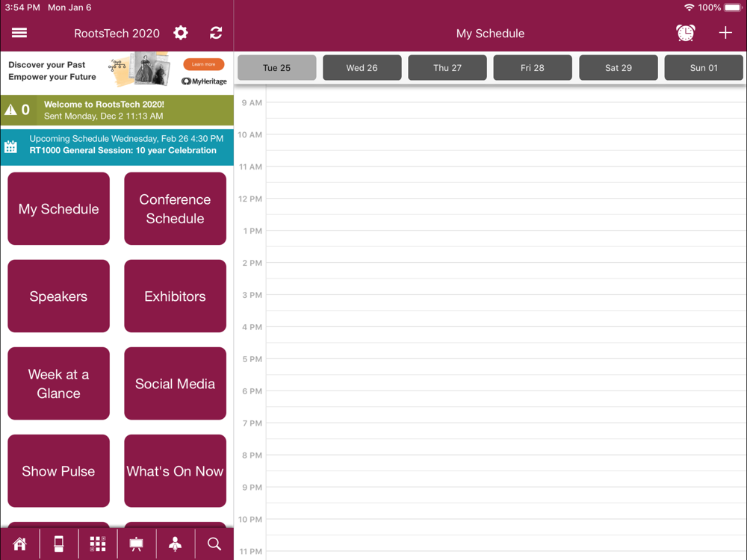Open the Speakers tile
Viewport: 747px width, 560px height.
pos(58,296)
